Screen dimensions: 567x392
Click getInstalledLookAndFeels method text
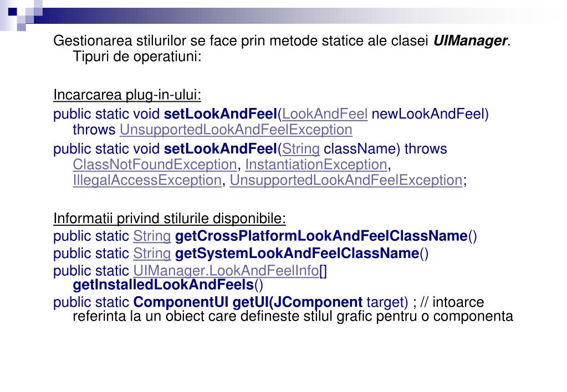pos(163,285)
